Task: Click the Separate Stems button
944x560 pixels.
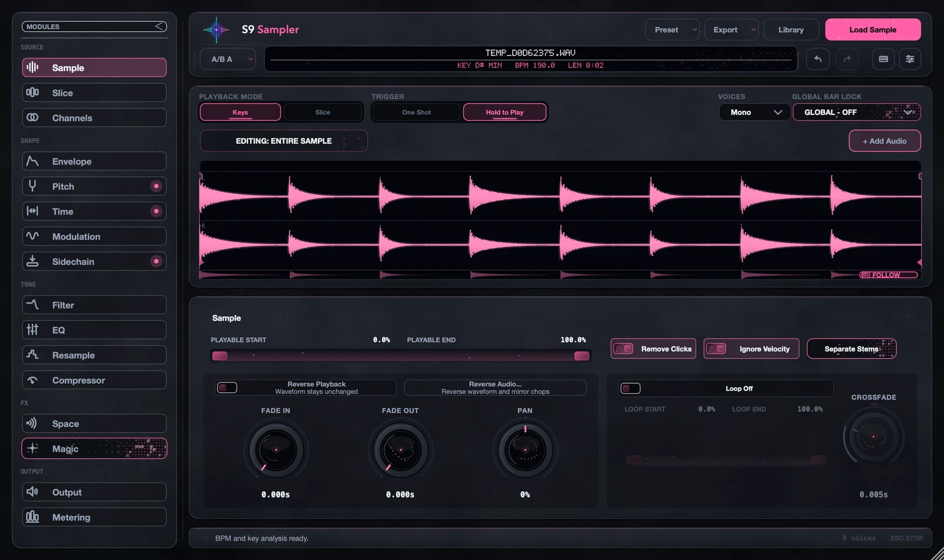Action: pyautogui.click(x=851, y=348)
